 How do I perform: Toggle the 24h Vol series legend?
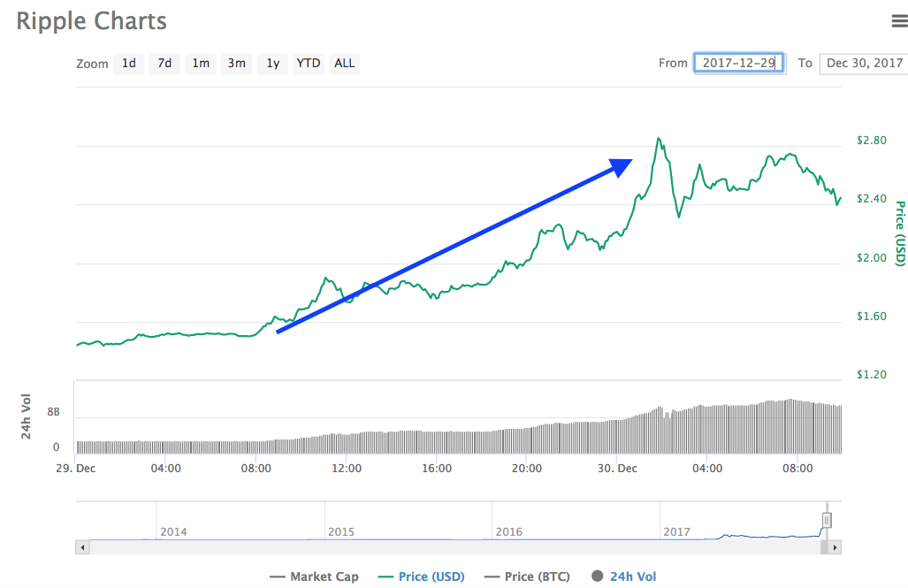point(623,577)
